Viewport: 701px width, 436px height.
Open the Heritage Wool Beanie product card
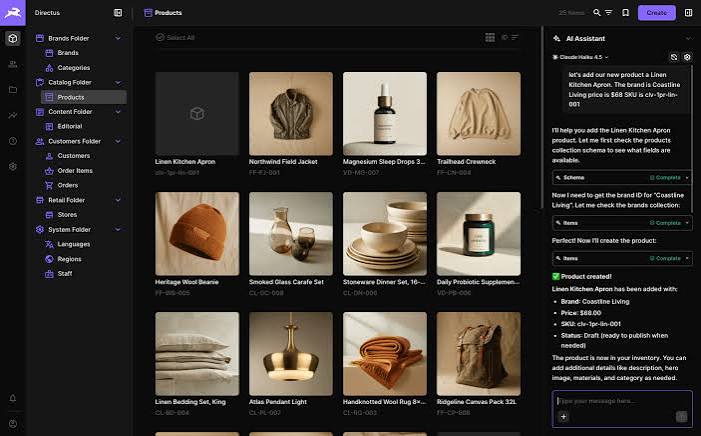click(x=197, y=244)
